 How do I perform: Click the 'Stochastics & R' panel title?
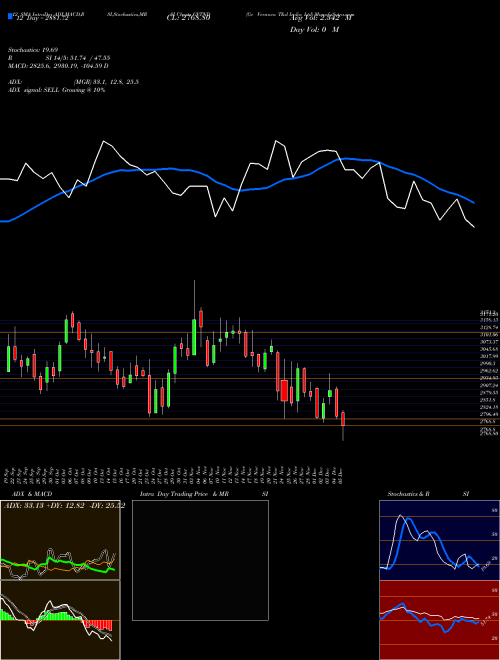408,494
